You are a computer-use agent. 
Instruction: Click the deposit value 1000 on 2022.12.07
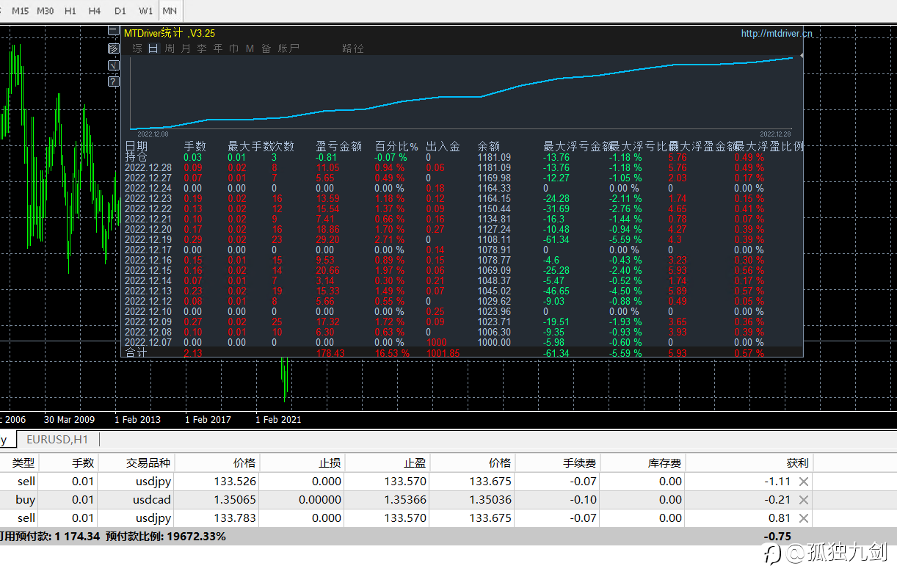coord(436,342)
